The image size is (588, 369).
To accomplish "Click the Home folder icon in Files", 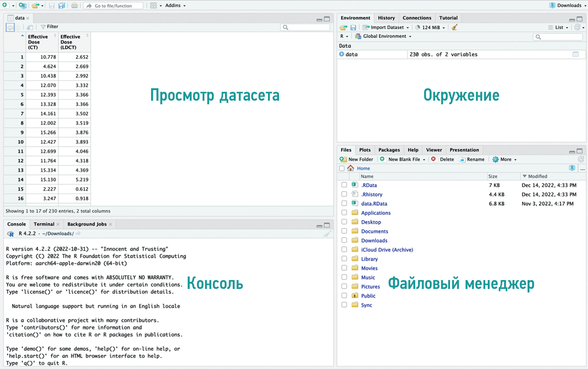I will (351, 168).
